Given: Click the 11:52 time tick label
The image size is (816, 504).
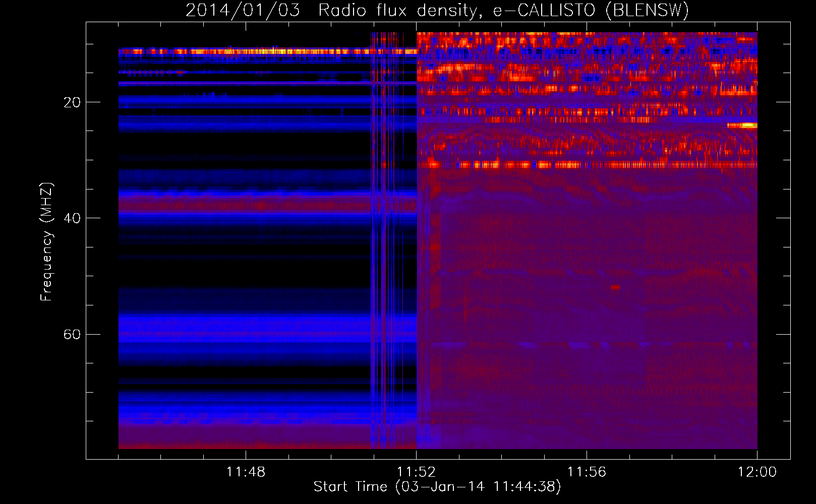Looking at the screenshot, I should click(x=416, y=472).
